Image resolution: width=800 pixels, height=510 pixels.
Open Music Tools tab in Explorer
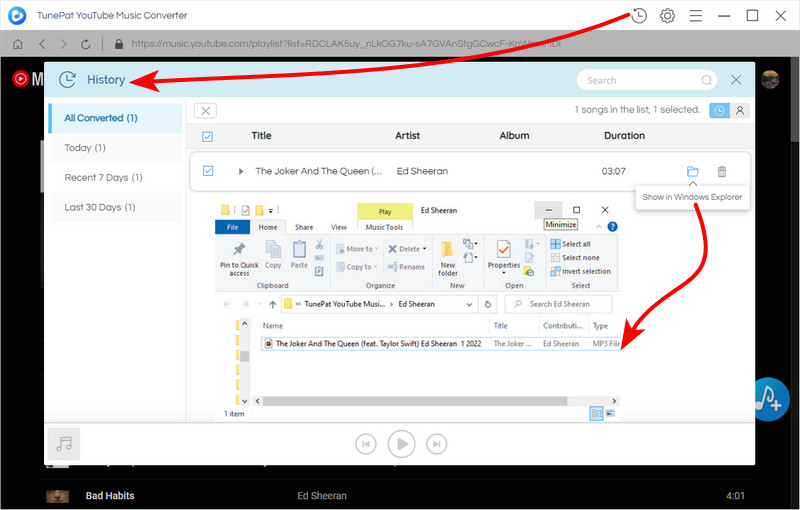[385, 227]
